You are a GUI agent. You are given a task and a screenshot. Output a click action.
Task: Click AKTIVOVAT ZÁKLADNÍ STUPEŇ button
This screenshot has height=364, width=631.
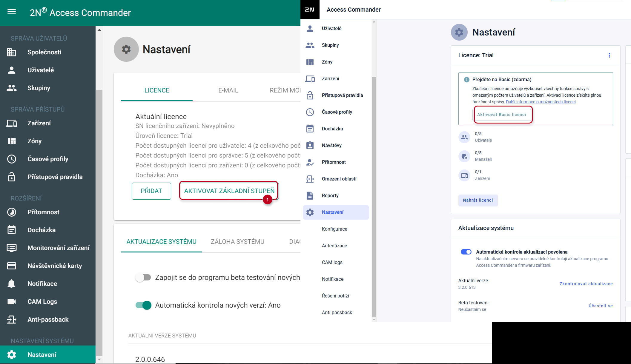point(229,191)
